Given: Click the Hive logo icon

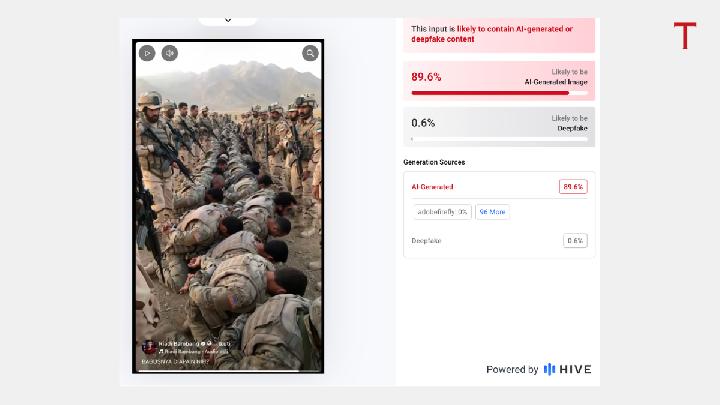Looking at the screenshot, I should [x=549, y=369].
